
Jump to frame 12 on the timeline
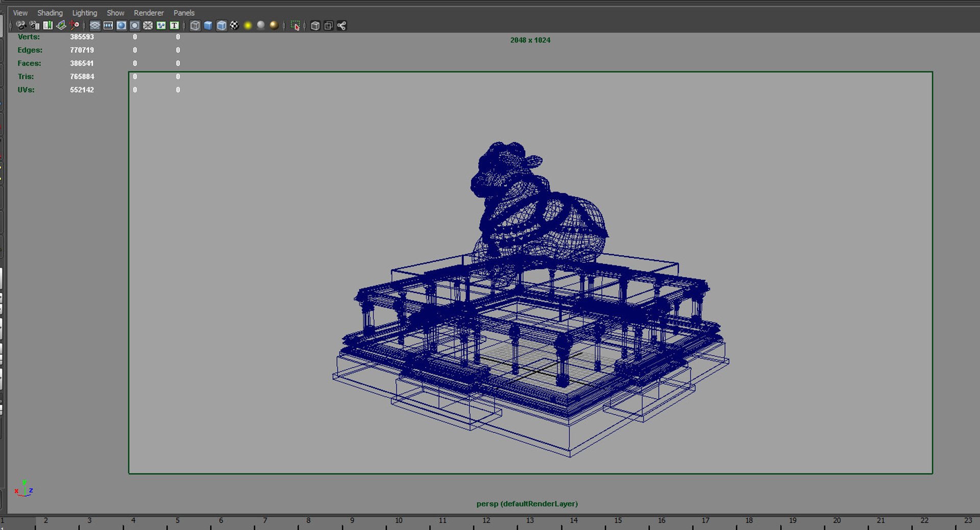pos(486,521)
